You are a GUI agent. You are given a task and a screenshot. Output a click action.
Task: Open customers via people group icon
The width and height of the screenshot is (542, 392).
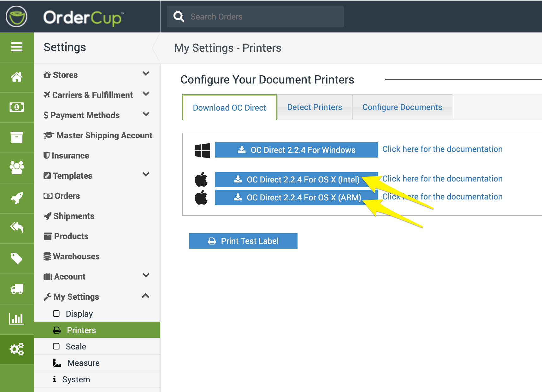click(x=17, y=168)
